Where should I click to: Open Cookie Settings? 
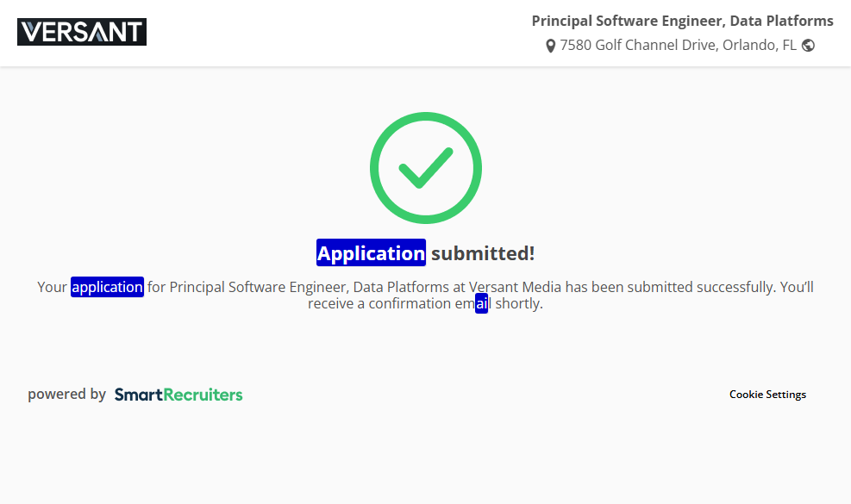pyautogui.click(x=767, y=395)
